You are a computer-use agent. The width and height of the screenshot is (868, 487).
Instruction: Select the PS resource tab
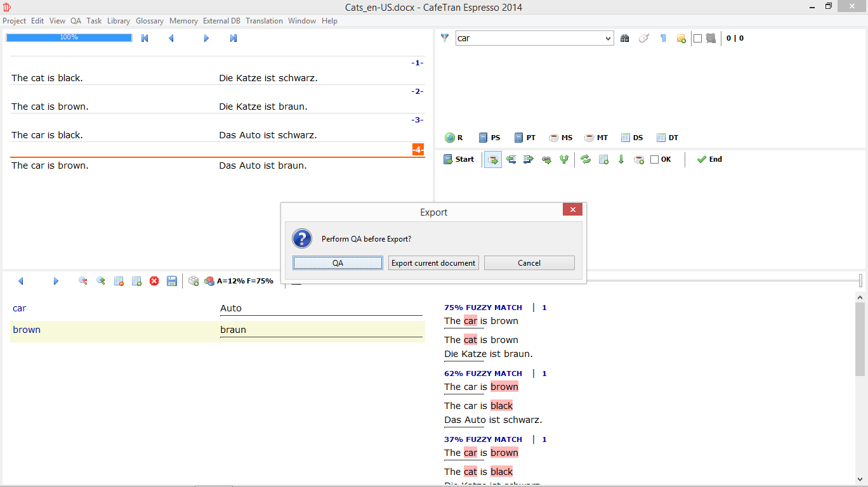(x=489, y=138)
